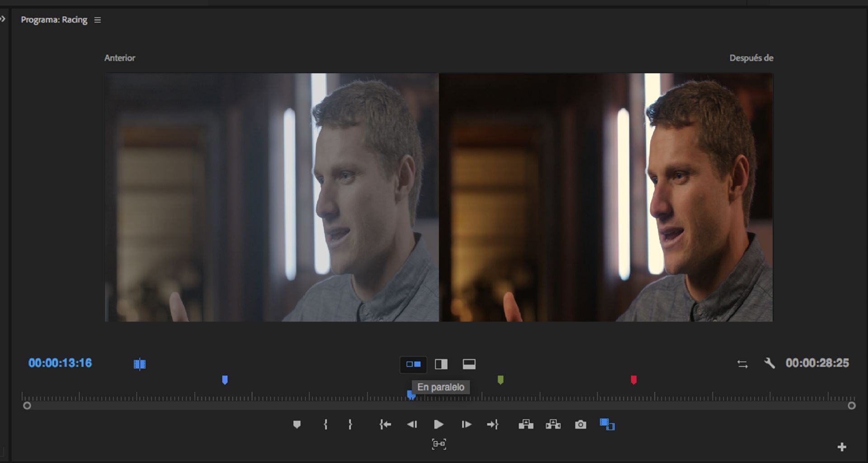Screen dimensions: 868x463
Task: Click the Anterior reference frame image
Action: coord(272,197)
